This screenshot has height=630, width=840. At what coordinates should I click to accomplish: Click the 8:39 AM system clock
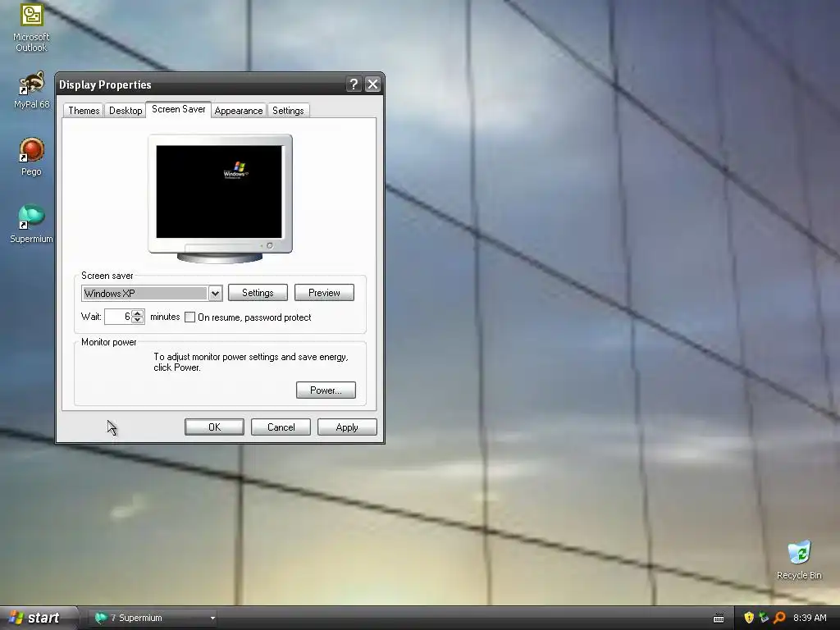pos(810,618)
